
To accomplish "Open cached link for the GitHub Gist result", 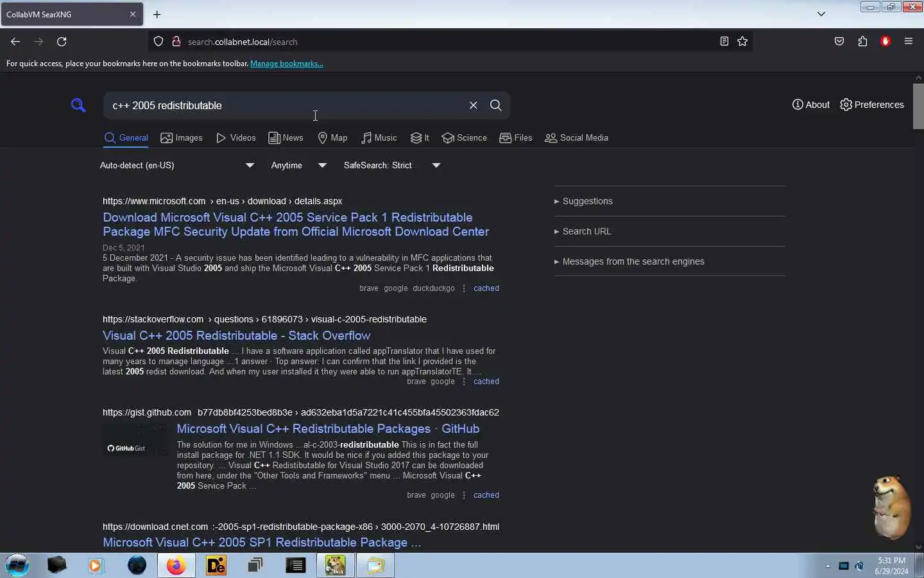I will [x=486, y=495].
